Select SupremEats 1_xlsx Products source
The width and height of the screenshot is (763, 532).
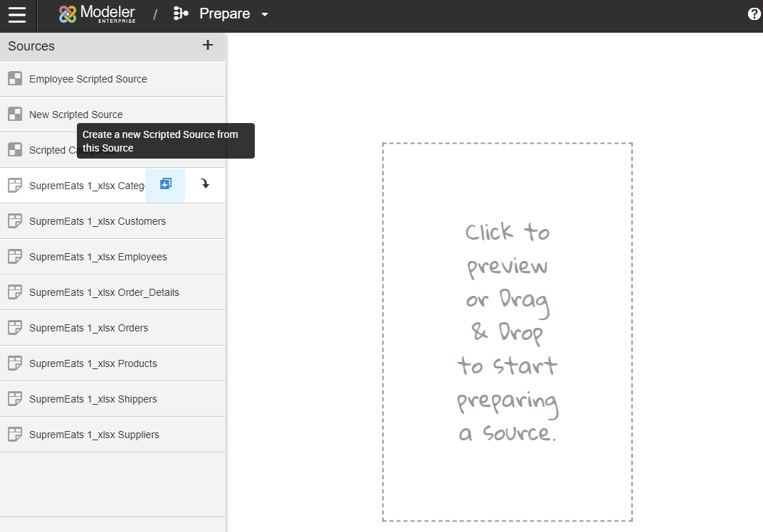point(93,363)
